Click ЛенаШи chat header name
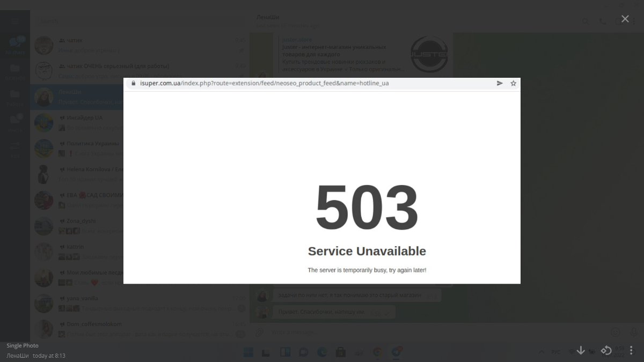The width and height of the screenshot is (644, 362). 268,17
